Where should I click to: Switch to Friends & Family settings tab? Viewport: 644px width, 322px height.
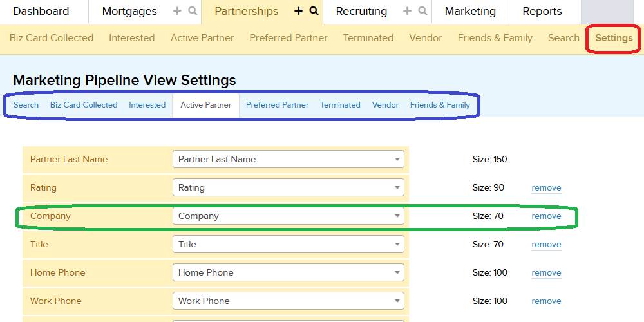tap(440, 105)
